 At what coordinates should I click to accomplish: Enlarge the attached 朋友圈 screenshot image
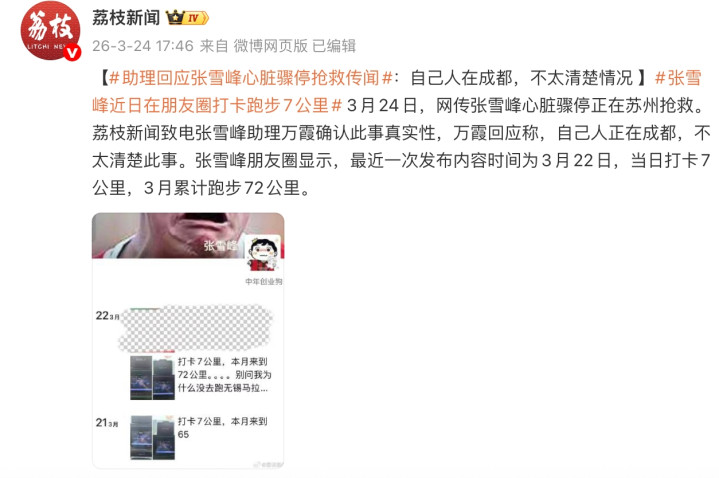188,340
